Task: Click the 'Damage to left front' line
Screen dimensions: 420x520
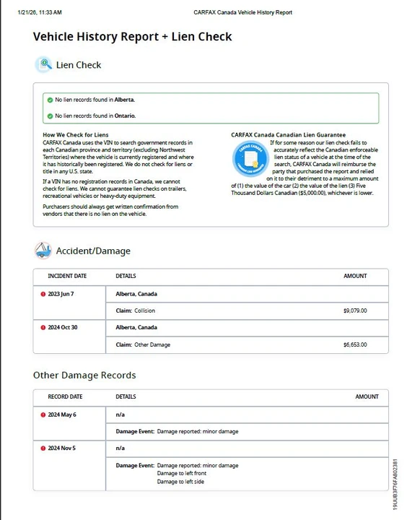Action: (182, 473)
